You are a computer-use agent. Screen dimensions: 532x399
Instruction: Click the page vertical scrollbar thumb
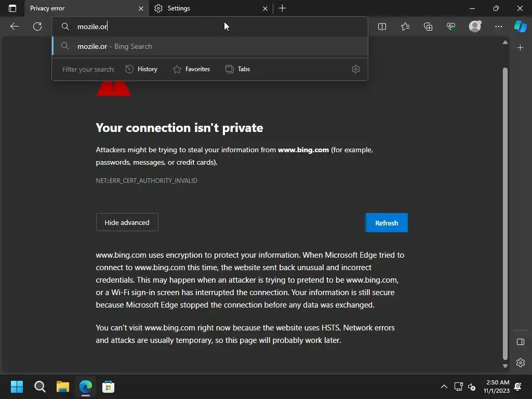(x=505, y=214)
